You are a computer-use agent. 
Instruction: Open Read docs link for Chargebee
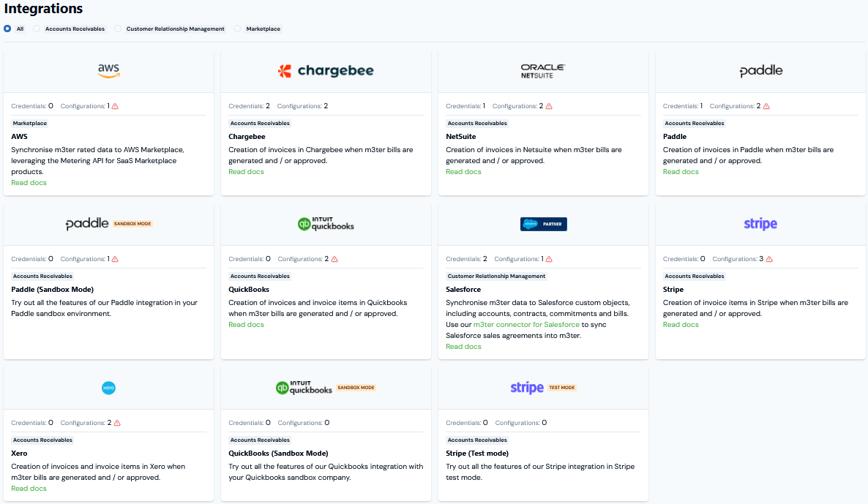247,171
